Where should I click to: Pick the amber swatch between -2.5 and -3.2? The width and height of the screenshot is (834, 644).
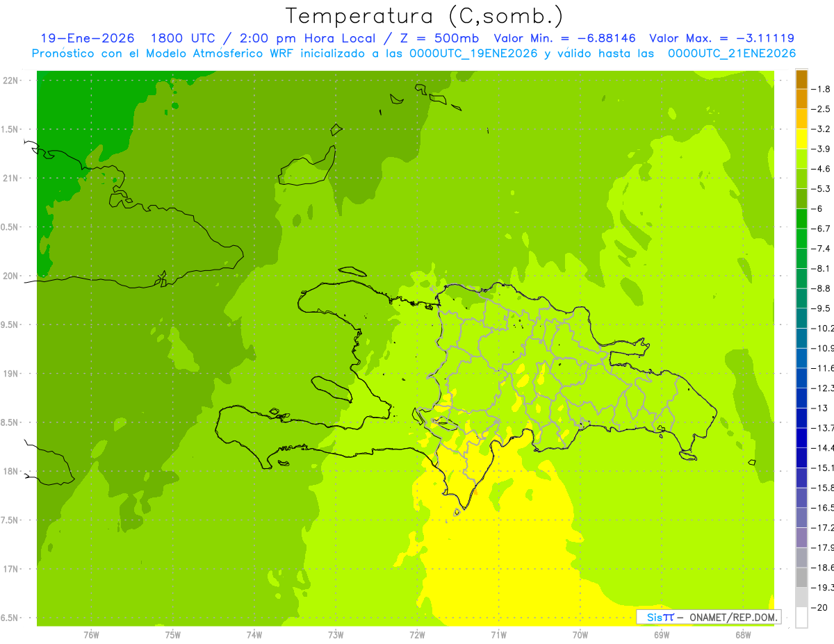coord(801,119)
